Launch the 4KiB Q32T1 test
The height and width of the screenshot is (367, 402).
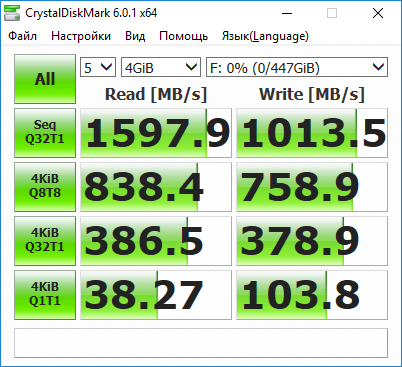coord(45,241)
